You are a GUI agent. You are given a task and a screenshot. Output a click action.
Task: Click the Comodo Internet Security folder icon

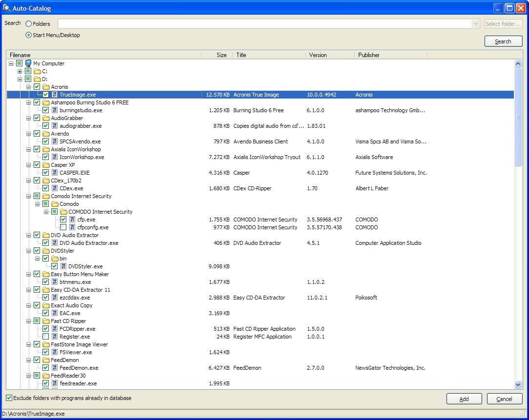click(46, 196)
